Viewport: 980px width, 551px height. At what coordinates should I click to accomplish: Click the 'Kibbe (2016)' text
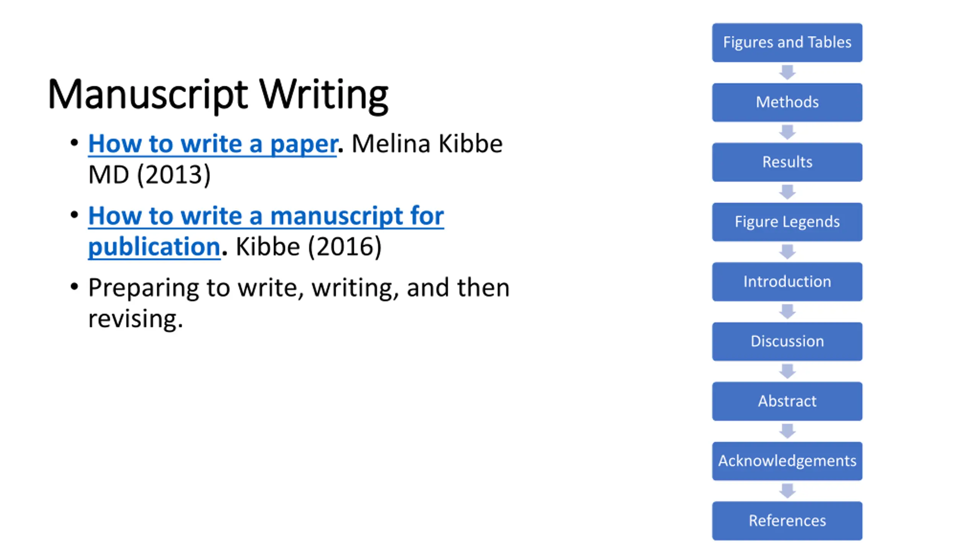pos(309,246)
